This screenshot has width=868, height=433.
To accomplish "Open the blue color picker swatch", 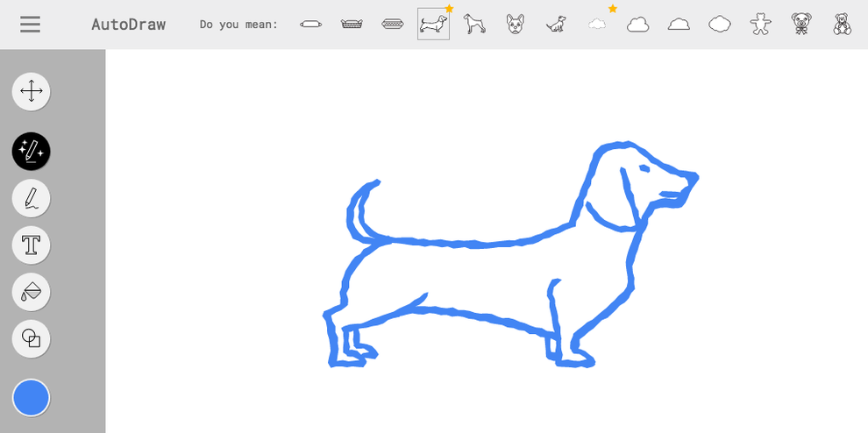I will [x=32, y=398].
